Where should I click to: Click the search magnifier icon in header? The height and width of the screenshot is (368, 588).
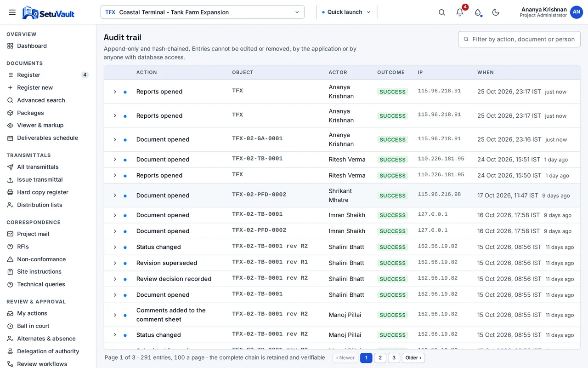[x=441, y=12]
